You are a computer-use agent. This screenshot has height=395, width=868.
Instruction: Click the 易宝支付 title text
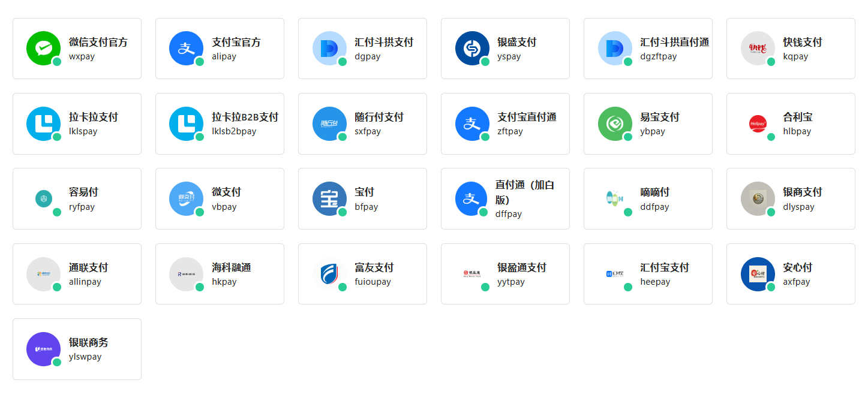coord(660,117)
